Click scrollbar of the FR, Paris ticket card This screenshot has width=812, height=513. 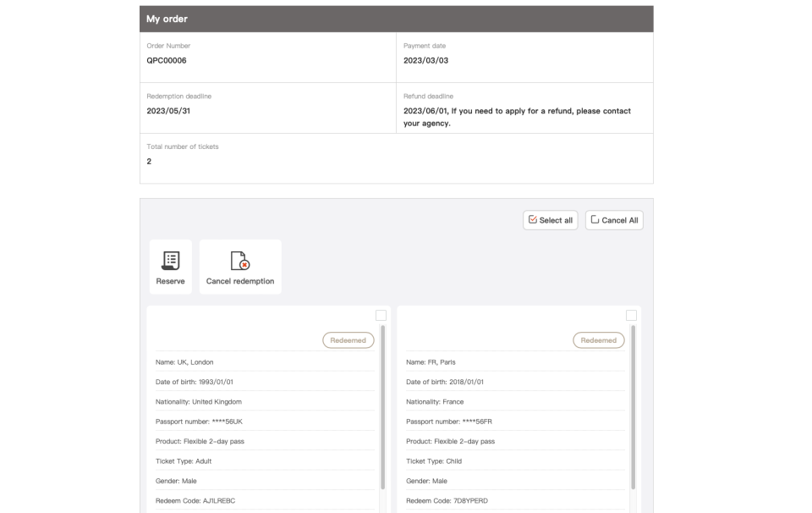tap(633, 407)
